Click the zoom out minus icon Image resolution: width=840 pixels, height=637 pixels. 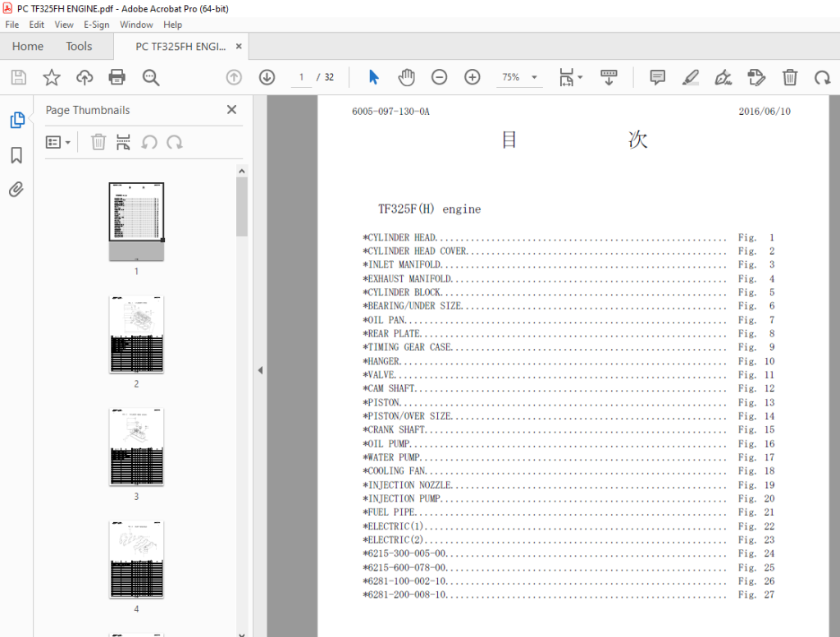440,77
